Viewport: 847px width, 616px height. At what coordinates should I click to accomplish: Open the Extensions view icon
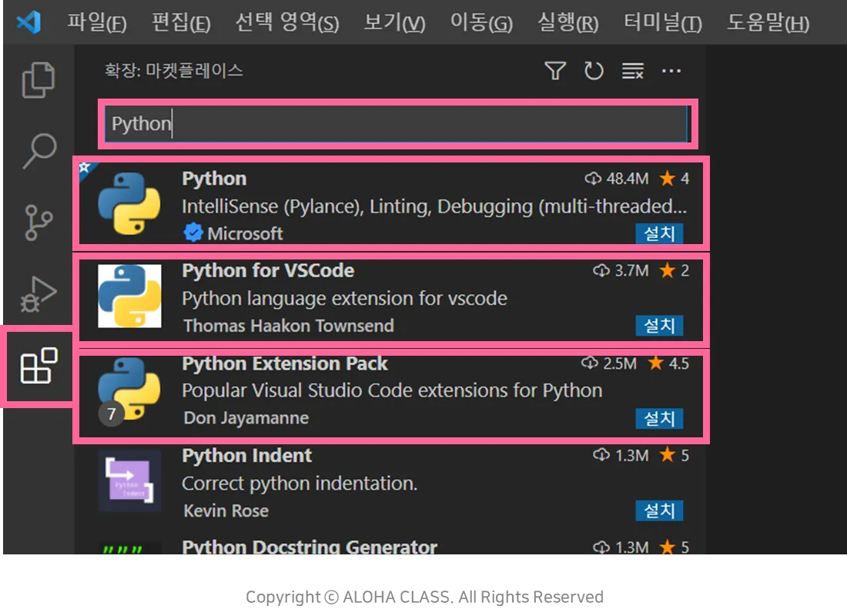point(38,366)
